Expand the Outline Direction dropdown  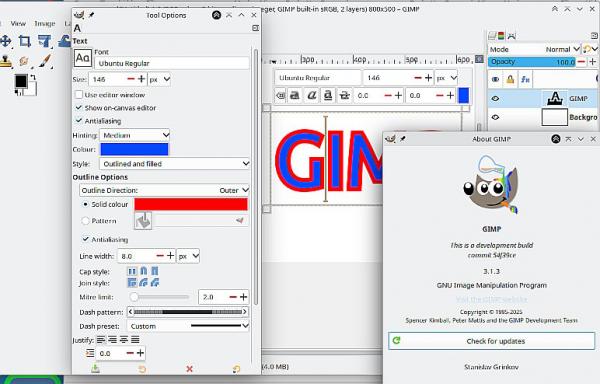165,190
